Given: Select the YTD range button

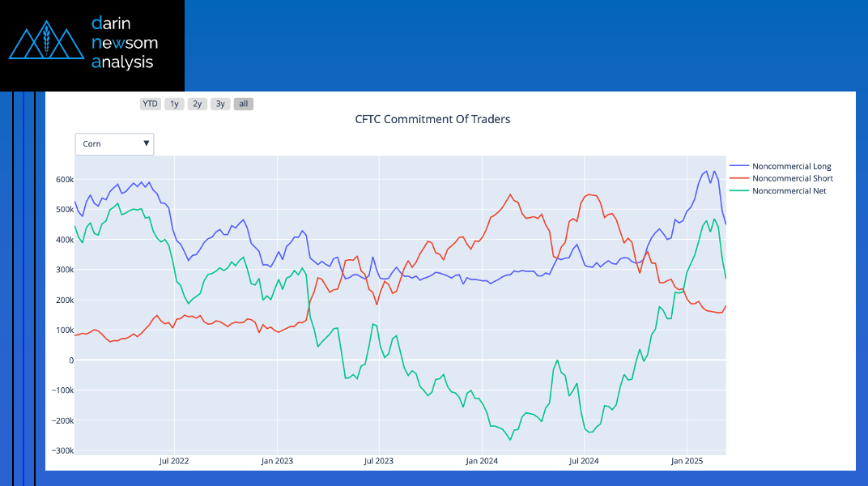Looking at the screenshot, I should [x=150, y=104].
